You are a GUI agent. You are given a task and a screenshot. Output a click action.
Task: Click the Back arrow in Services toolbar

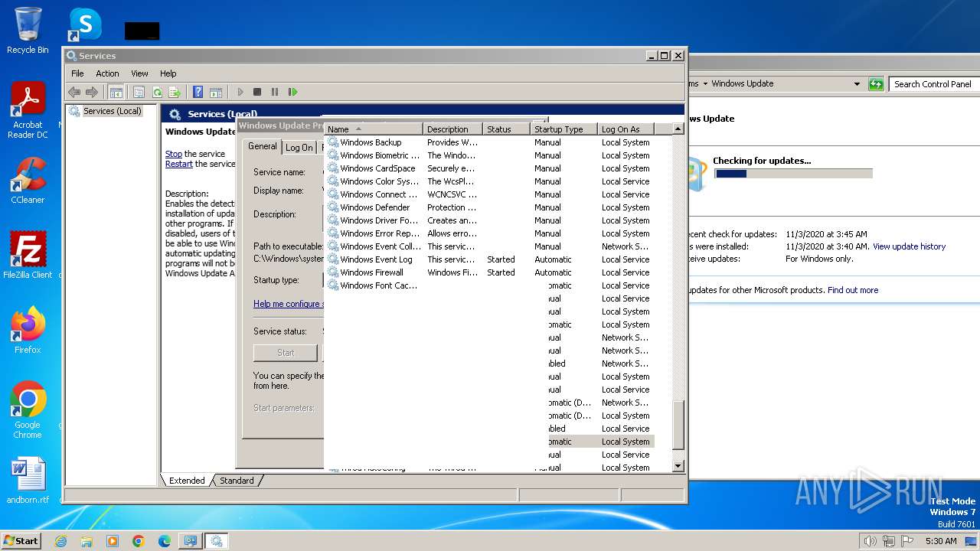74,92
